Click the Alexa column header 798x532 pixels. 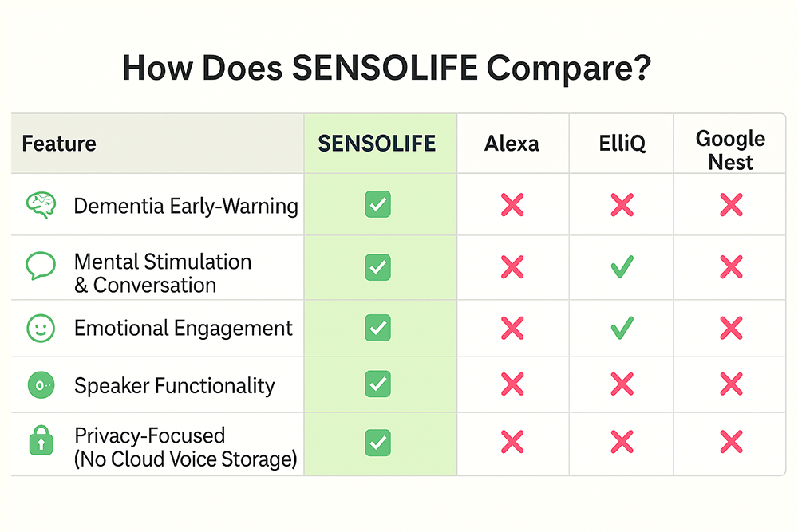click(x=512, y=144)
